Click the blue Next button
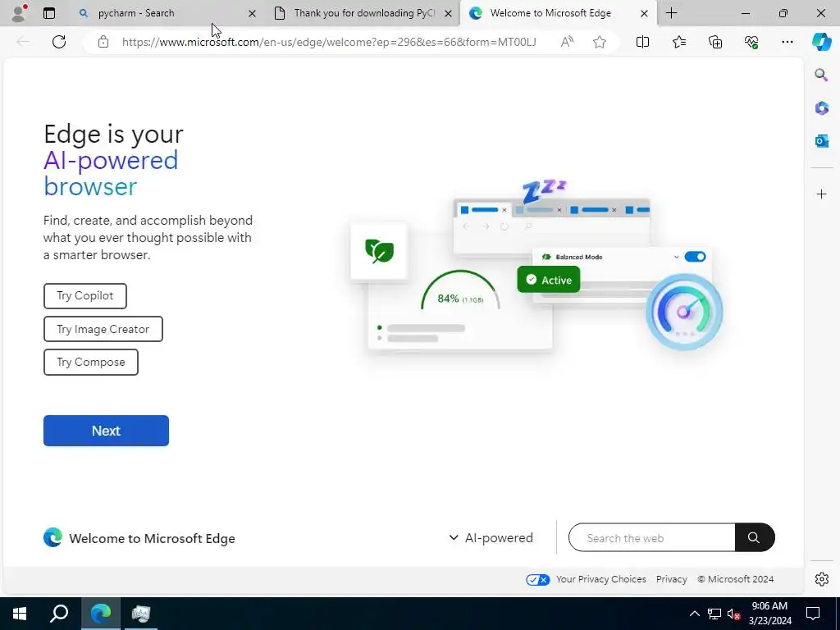The image size is (840, 630). coord(106,431)
